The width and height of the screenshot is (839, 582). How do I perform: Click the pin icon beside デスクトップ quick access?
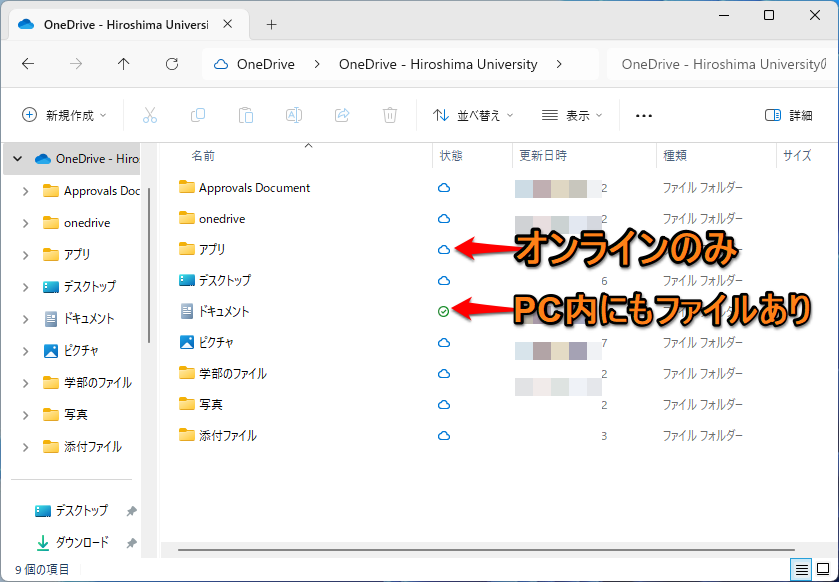(x=131, y=511)
